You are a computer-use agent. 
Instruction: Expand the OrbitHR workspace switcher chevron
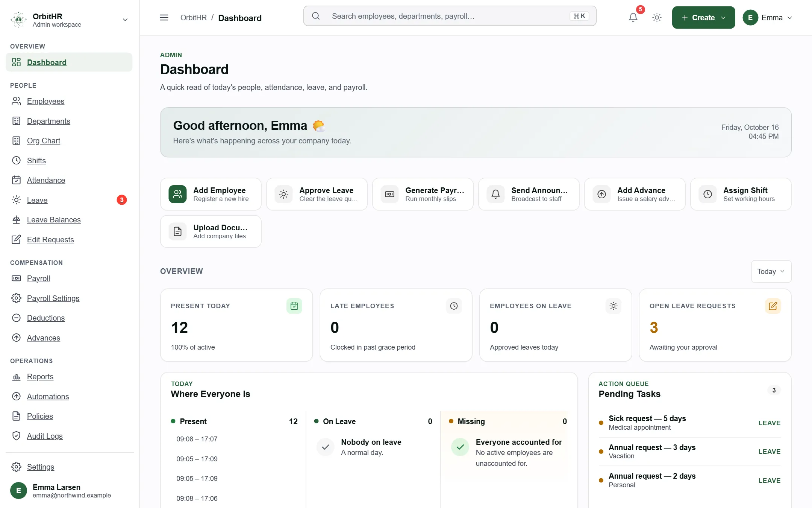(125, 20)
